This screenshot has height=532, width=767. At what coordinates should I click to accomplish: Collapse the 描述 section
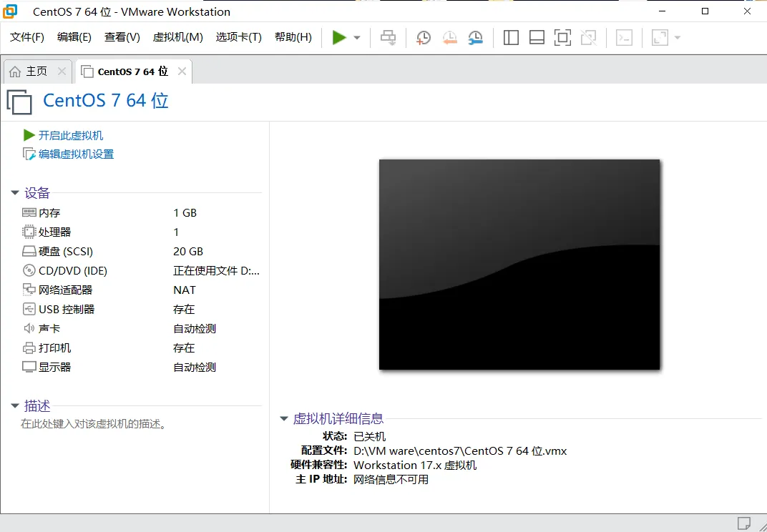15,406
